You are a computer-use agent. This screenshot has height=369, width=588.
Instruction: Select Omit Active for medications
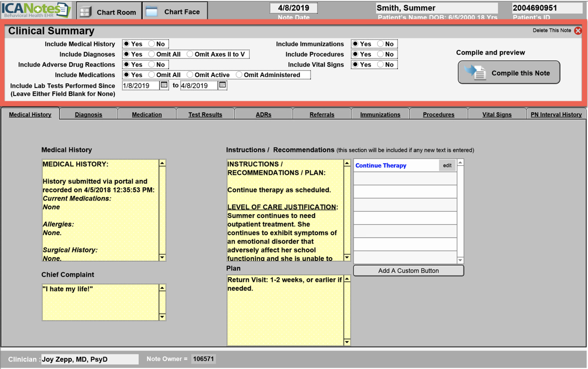click(x=190, y=75)
